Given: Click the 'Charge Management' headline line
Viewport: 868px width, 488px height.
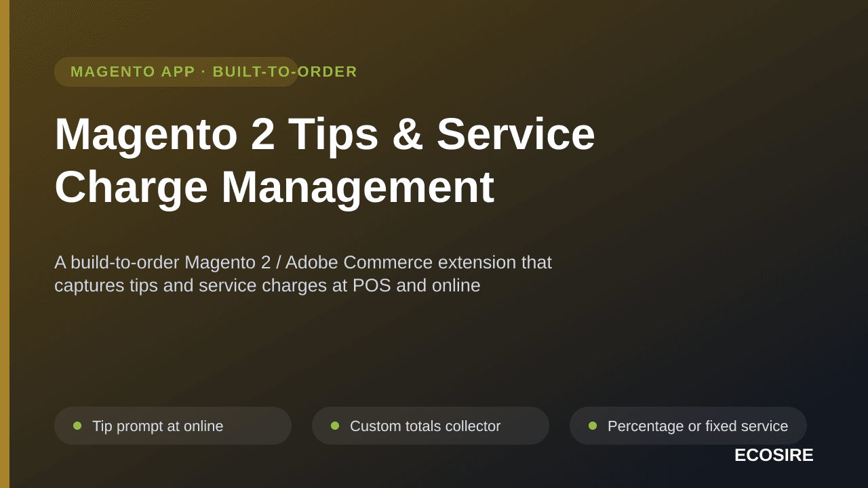Looking at the screenshot, I should tap(274, 187).
